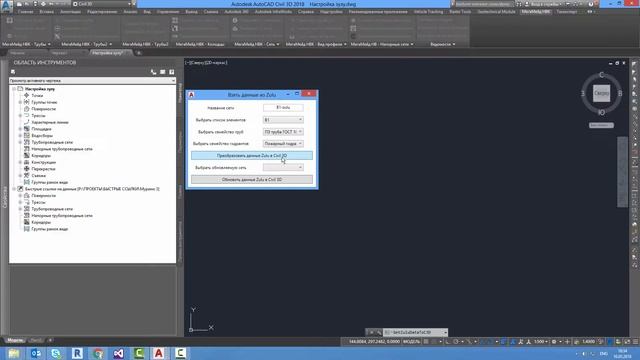640x360 pixels.
Task: Click the AutoCAD application menu logo
Action: pos(7,6)
